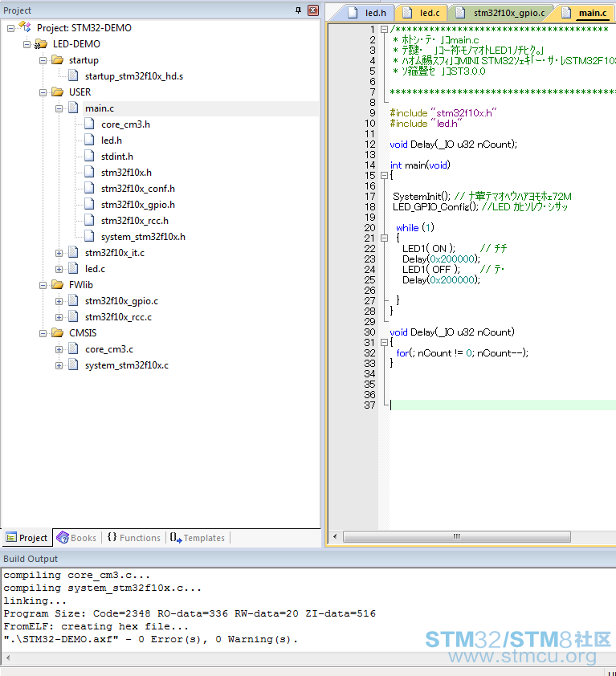Click the STM32-DEMO project icon
Image resolution: width=616 pixels, height=676 pixels.
[x=25, y=27]
